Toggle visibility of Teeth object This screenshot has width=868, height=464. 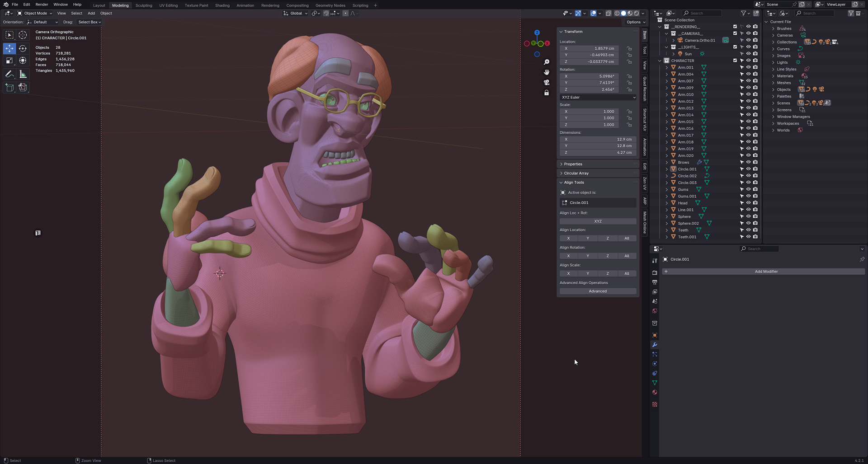[x=748, y=230]
